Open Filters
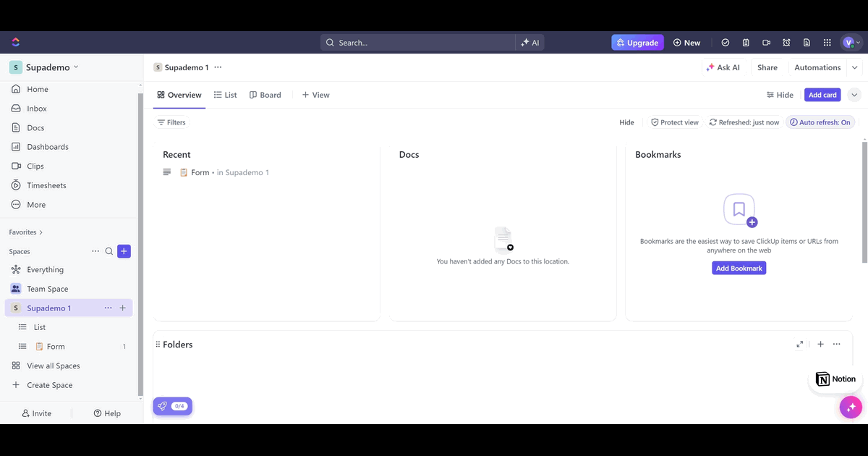Viewport: 868px width, 456px height. pyautogui.click(x=171, y=122)
